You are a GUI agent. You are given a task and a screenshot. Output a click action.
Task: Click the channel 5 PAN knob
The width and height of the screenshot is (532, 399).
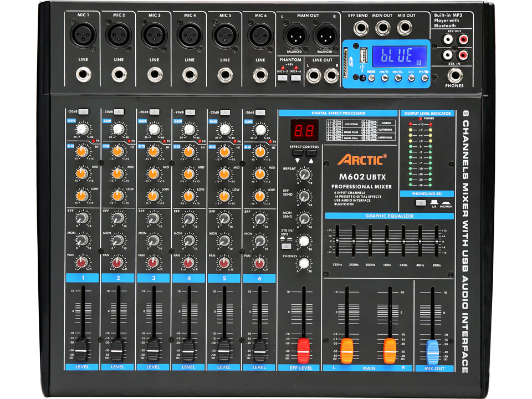point(224,263)
